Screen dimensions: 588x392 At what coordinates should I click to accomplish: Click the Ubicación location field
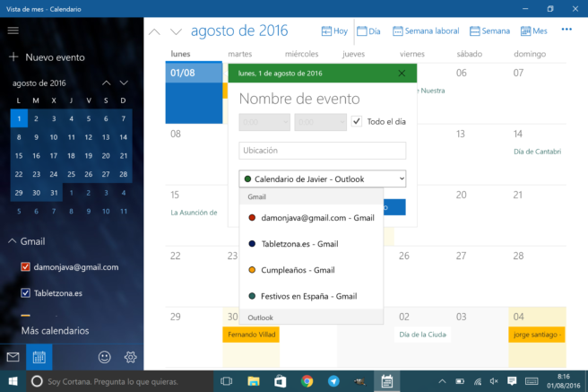[323, 151]
